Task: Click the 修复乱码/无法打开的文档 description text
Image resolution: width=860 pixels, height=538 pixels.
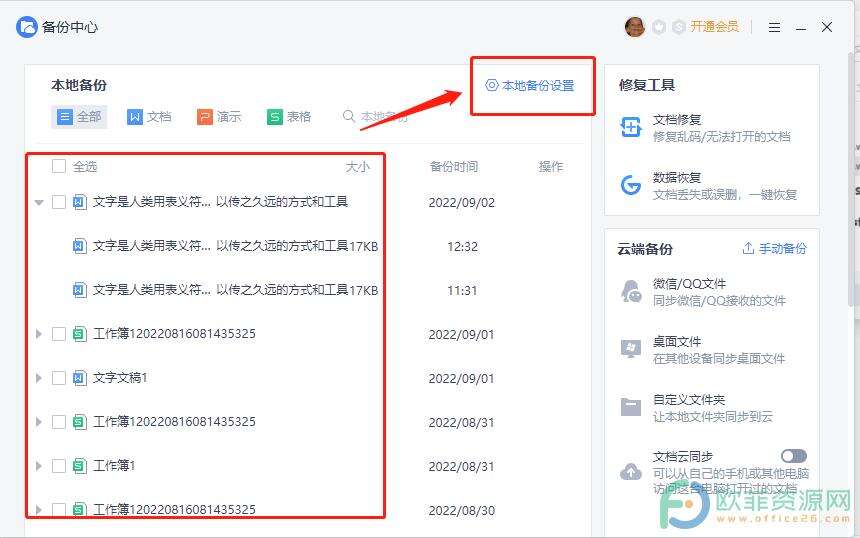Action: coord(721,137)
